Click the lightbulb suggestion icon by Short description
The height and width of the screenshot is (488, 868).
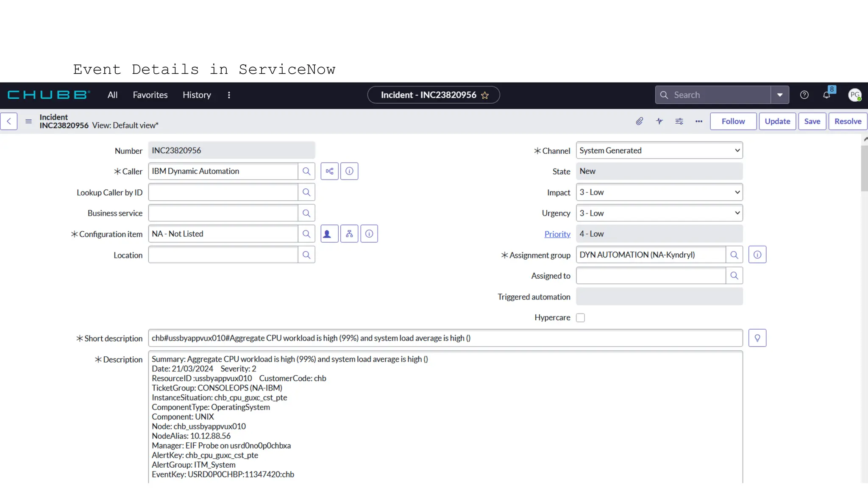(x=757, y=338)
